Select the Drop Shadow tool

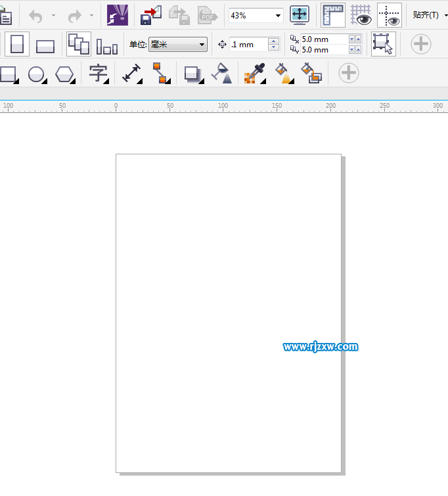point(192,74)
